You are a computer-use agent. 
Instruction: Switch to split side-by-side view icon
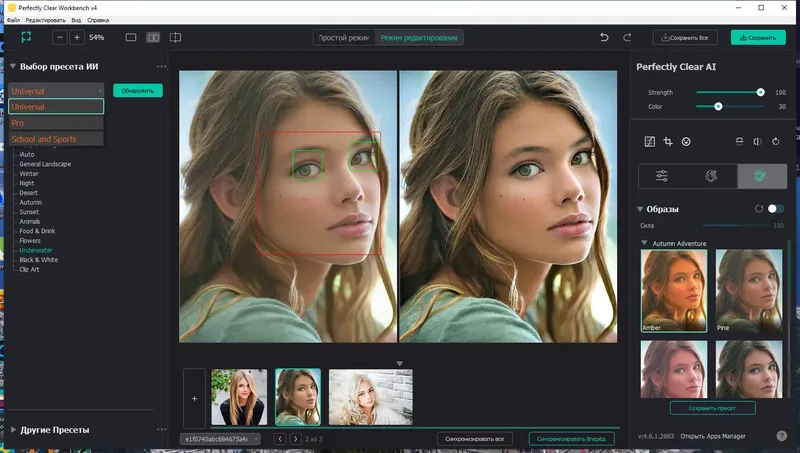point(153,37)
